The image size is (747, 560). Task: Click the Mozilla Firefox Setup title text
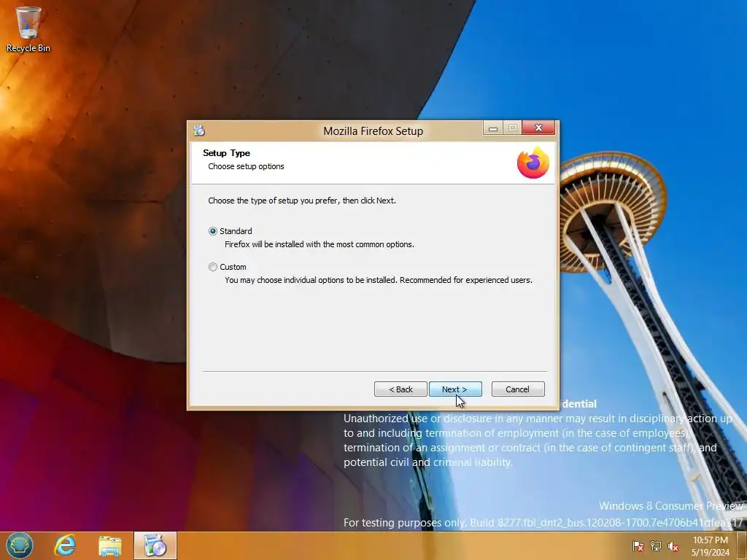tap(373, 131)
